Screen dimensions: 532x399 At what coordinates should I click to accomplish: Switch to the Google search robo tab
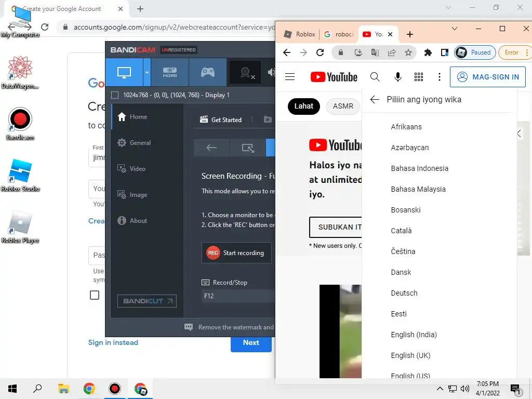click(x=339, y=34)
